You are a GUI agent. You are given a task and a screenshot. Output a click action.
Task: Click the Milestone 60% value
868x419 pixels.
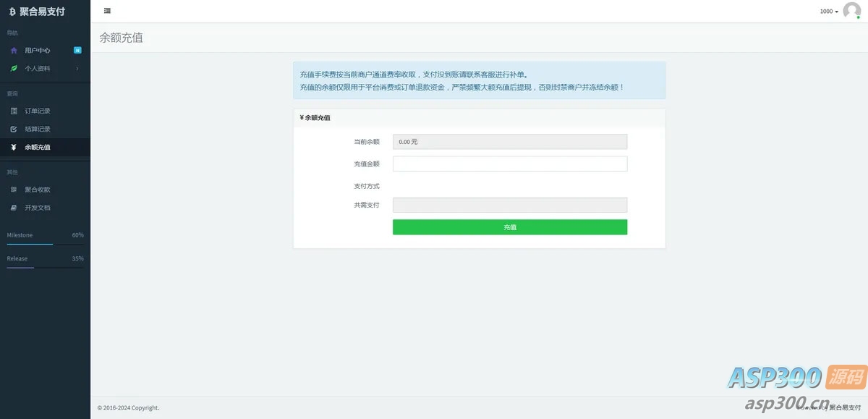77,235
